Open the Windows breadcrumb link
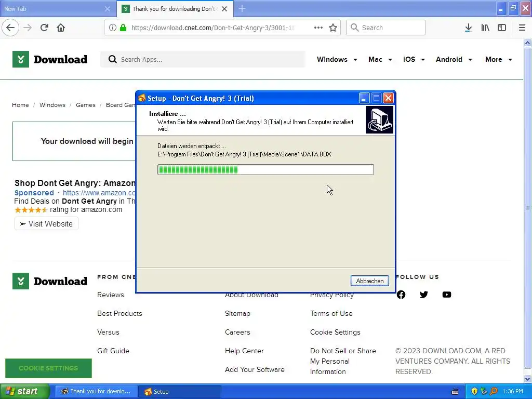532x399 pixels. coord(52,105)
